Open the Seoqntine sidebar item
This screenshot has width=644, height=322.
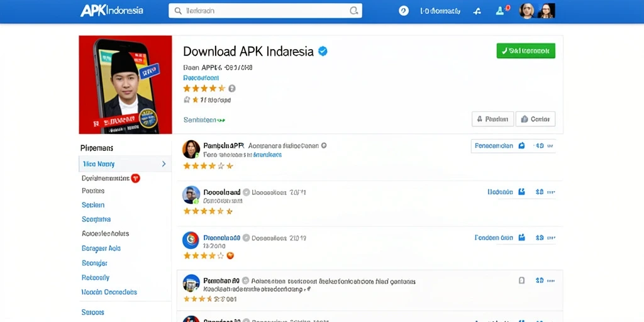coord(96,219)
